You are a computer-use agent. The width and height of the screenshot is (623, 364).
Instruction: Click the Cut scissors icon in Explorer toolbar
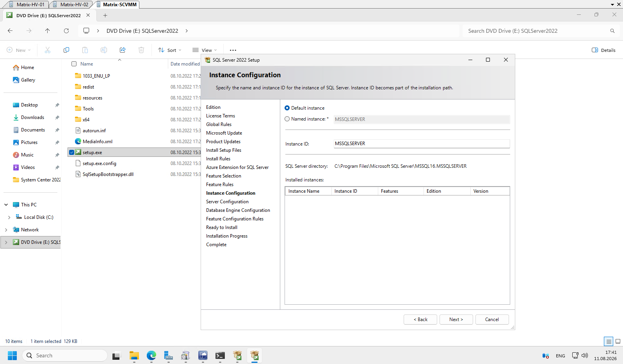click(48, 50)
